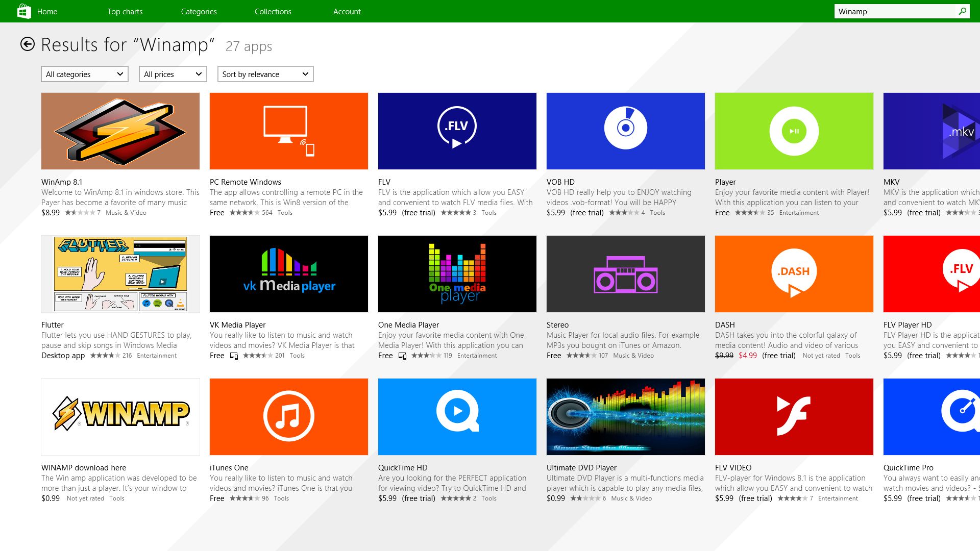Open the Categories menu item
Viewport: 980px width, 551px height.
point(199,11)
